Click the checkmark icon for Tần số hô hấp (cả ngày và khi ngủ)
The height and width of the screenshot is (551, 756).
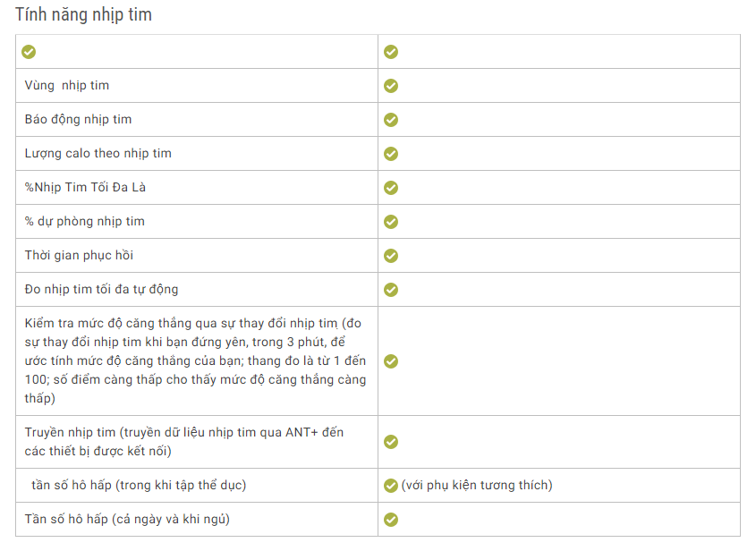pos(391,520)
